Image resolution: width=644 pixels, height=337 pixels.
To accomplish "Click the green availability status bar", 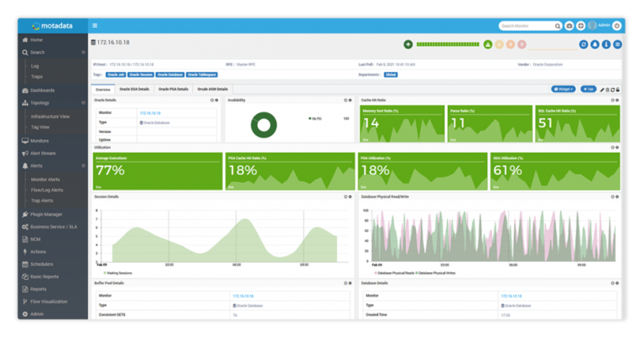I will (448, 44).
